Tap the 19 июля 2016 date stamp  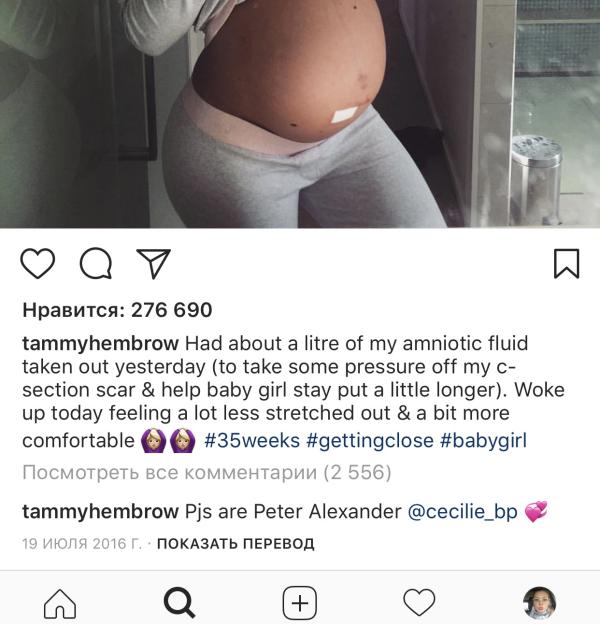[x=82, y=544]
